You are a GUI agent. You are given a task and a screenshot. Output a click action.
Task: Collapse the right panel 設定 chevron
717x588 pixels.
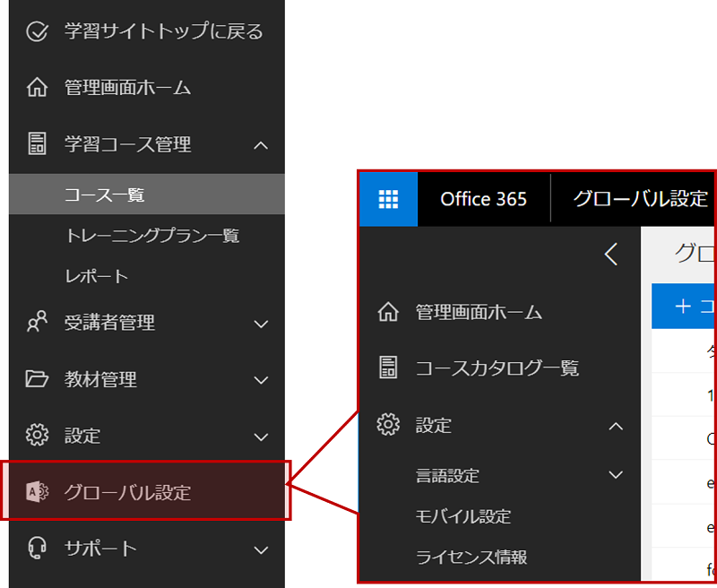pos(616,426)
